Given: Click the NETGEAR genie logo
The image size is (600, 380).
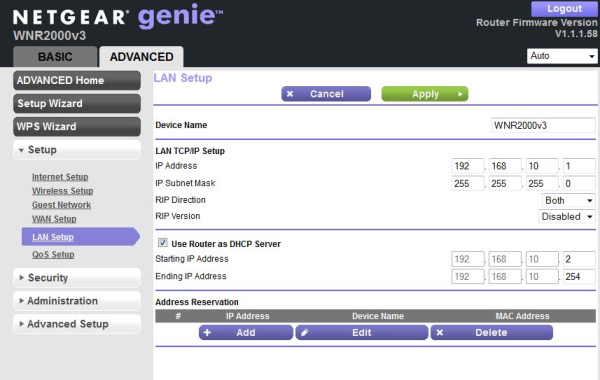Looking at the screenshot, I should 118,16.
